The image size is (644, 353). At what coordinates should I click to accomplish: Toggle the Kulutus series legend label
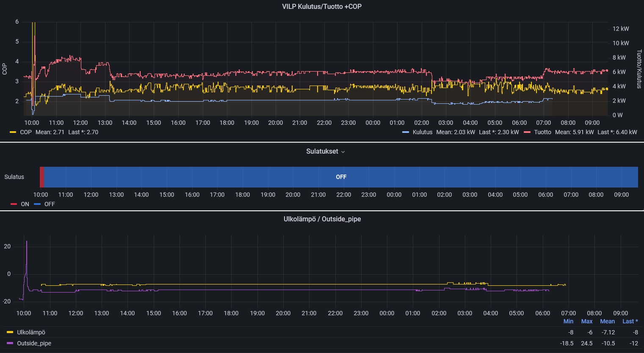pos(422,132)
